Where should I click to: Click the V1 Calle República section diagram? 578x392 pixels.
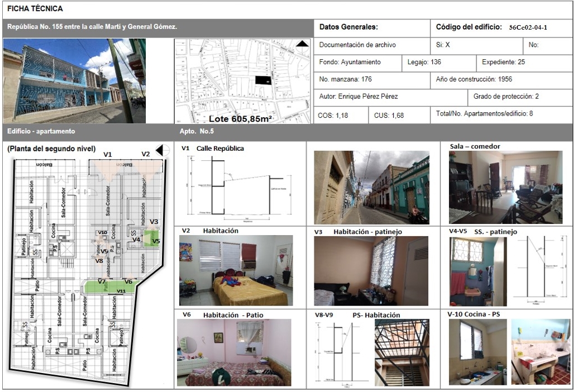[240, 187]
